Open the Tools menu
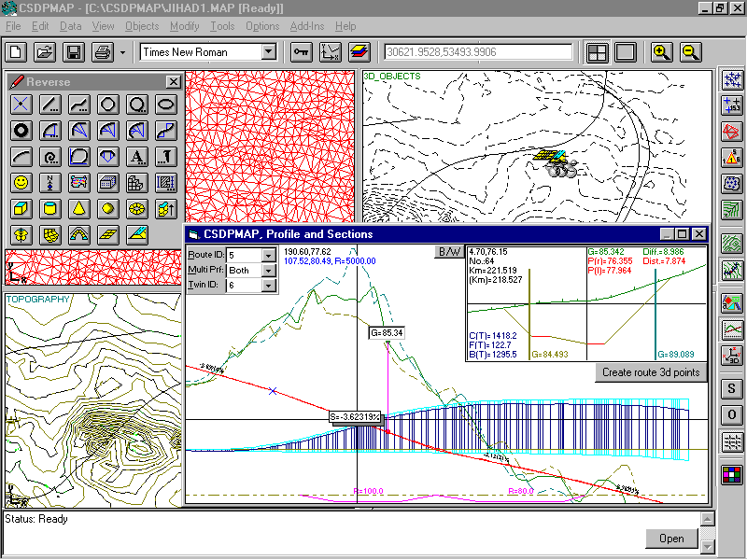Image resolution: width=747 pixels, height=560 pixels. click(222, 26)
